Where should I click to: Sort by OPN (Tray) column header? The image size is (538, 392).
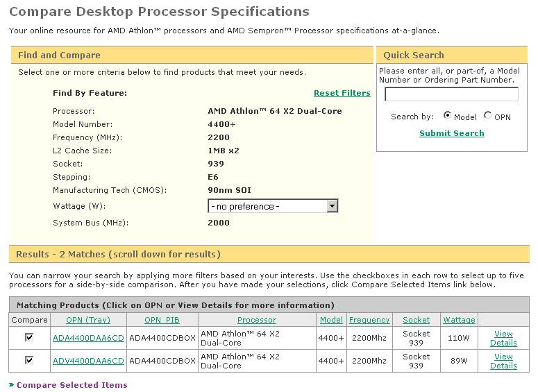tap(88, 320)
